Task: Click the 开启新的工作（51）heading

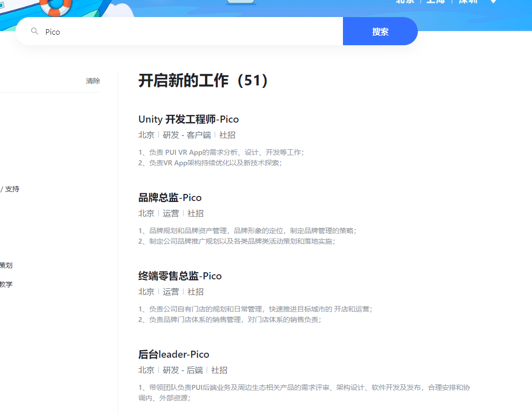Action: click(203, 81)
